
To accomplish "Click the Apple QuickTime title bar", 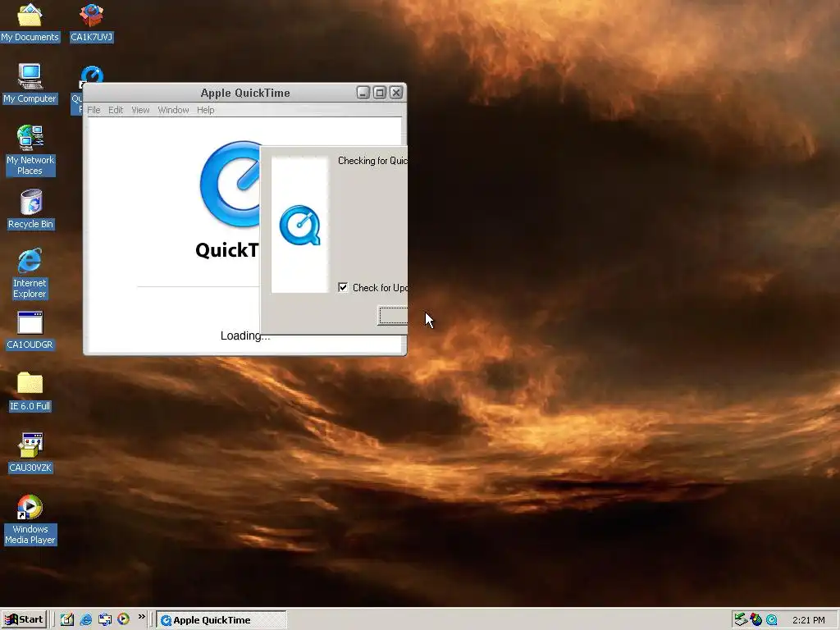I will pos(244,93).
